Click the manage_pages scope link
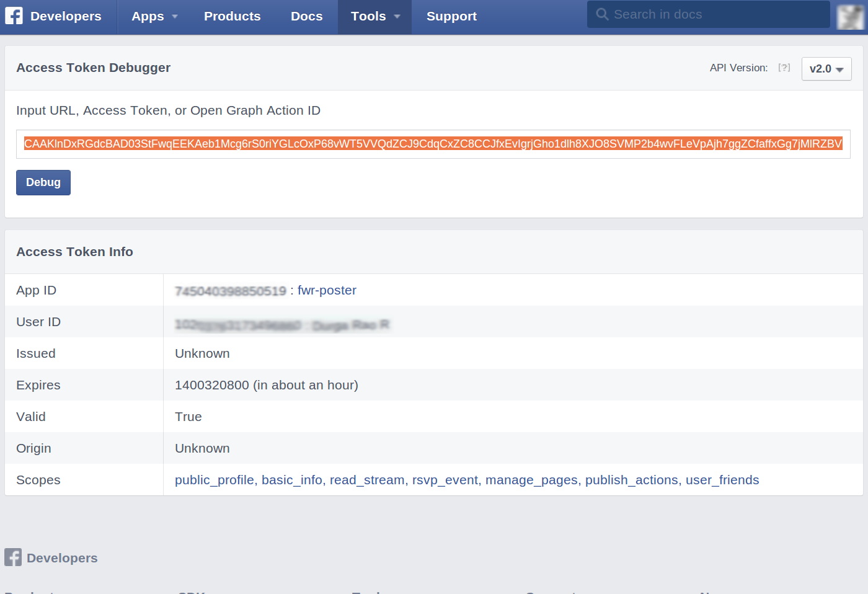 (x=531, y=480)
